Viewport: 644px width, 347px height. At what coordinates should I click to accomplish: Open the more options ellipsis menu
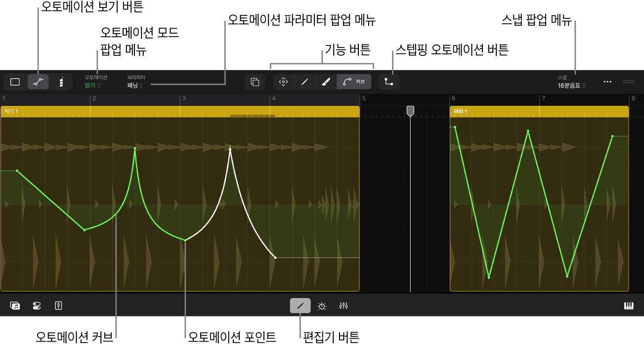(608, 82)
